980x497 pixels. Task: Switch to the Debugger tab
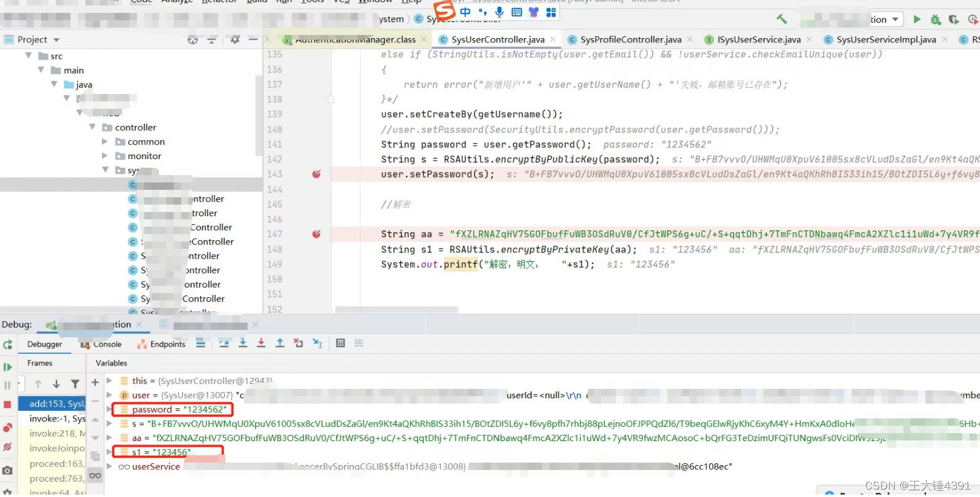(44, 344)
